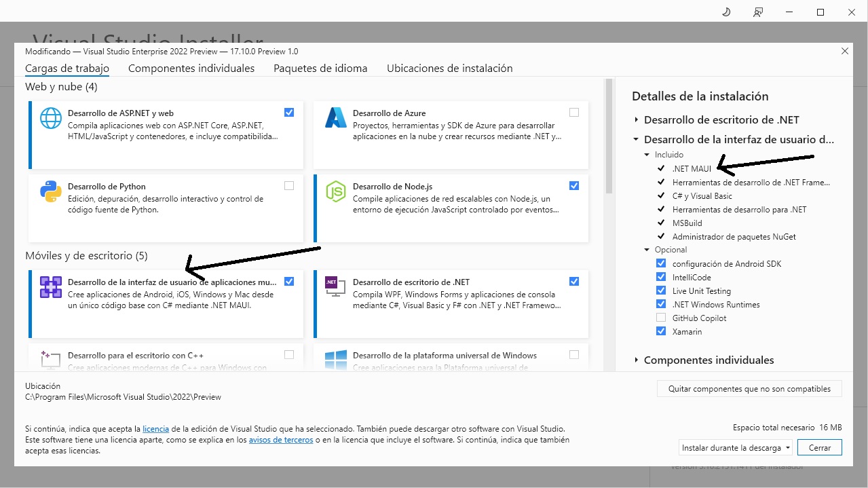Uncheck .NET Windows Runtimes component
The height and width of the screenshot is (488, 868).
[x=661, y=304]
